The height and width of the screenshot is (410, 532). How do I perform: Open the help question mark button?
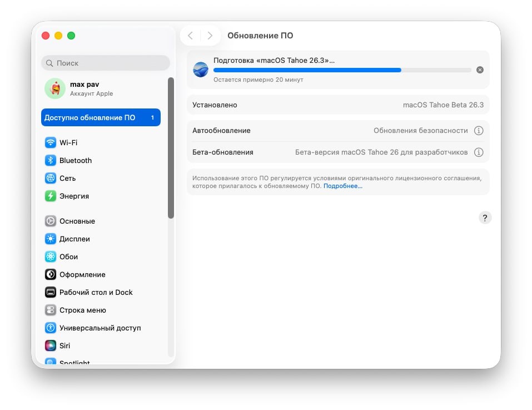click(485, 218)
